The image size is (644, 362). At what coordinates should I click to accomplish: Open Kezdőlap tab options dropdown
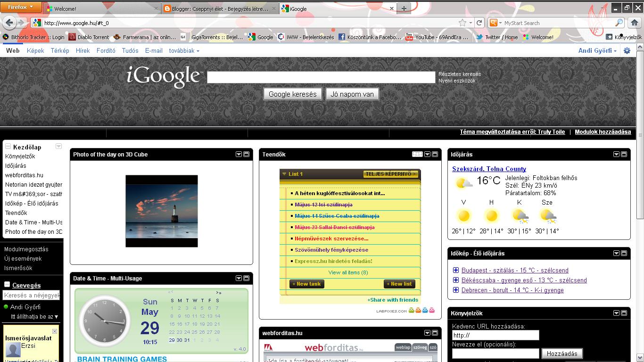[x=58, y=146]
